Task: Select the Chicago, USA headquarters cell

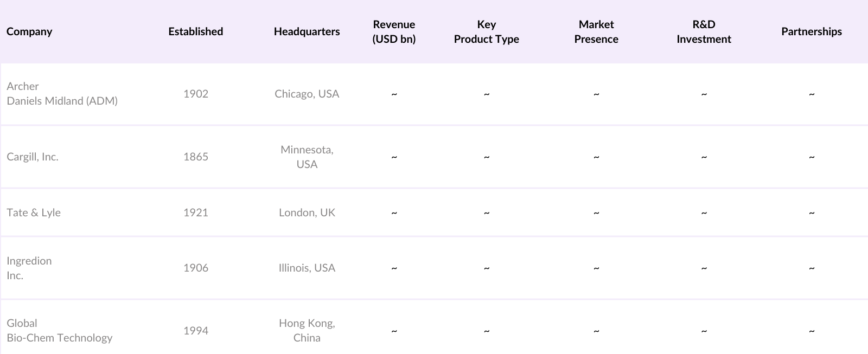Action: tap(307, 94)
